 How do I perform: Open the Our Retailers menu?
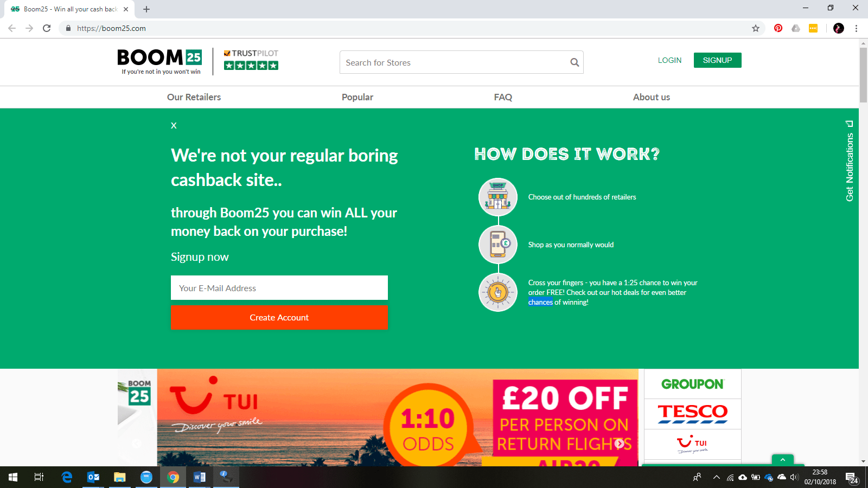coord(194,97)
